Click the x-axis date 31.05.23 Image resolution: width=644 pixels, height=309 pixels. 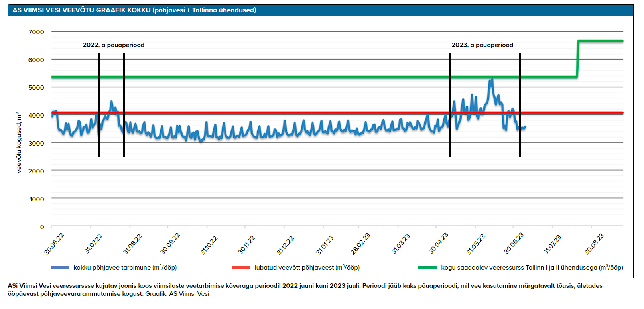point(476,244)
